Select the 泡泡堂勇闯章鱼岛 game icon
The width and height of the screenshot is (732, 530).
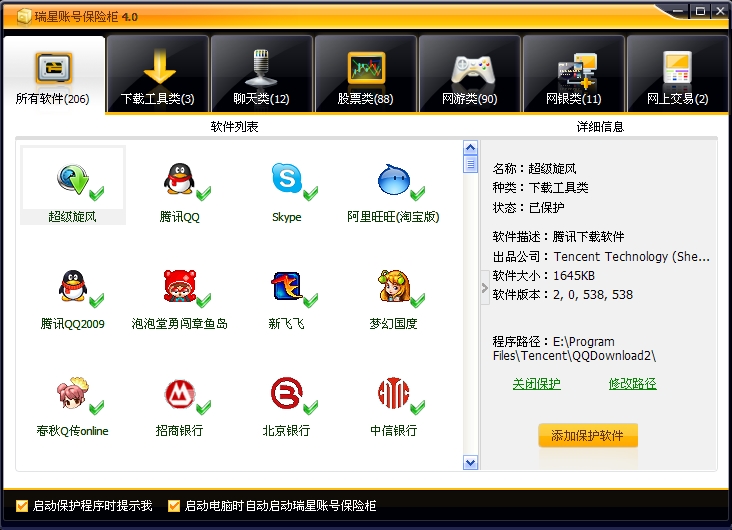[x=180, y=286]
